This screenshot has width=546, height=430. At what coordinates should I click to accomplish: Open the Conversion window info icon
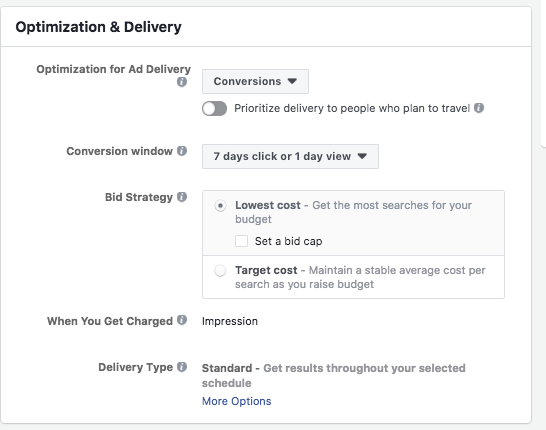click(x=182, y=151)
